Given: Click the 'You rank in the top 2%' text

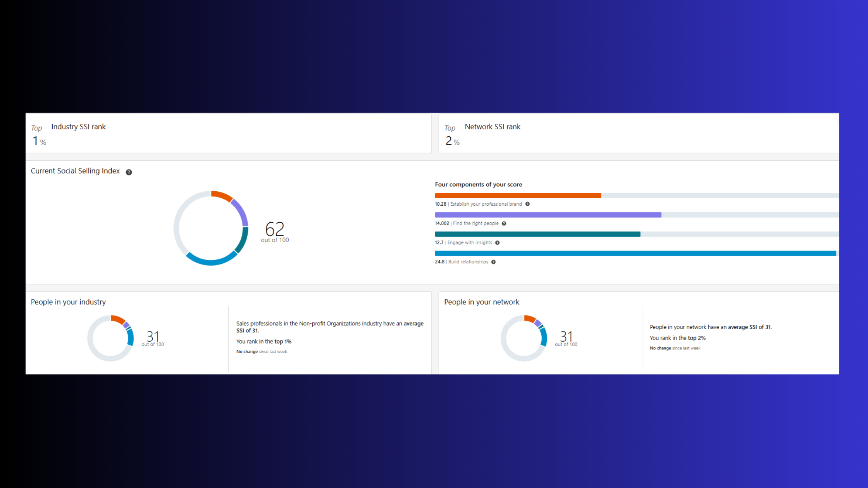Looking at the screenshot, I should coord(678,338).
